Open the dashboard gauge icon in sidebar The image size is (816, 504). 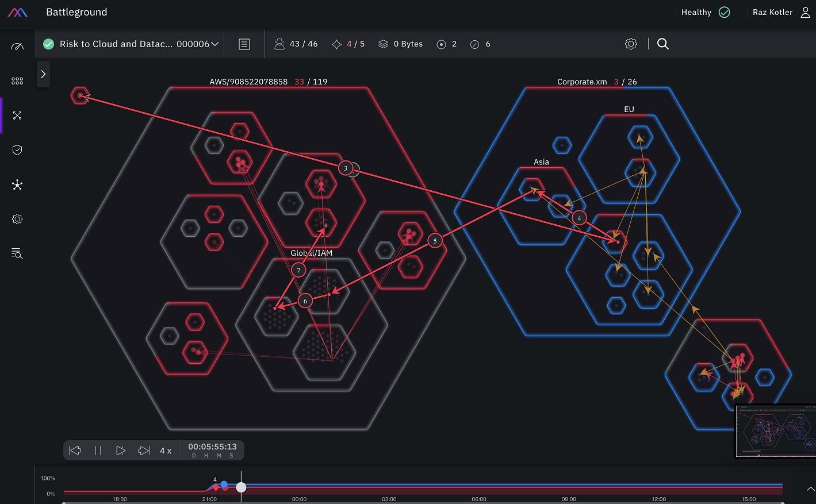(x=17, y=47)
